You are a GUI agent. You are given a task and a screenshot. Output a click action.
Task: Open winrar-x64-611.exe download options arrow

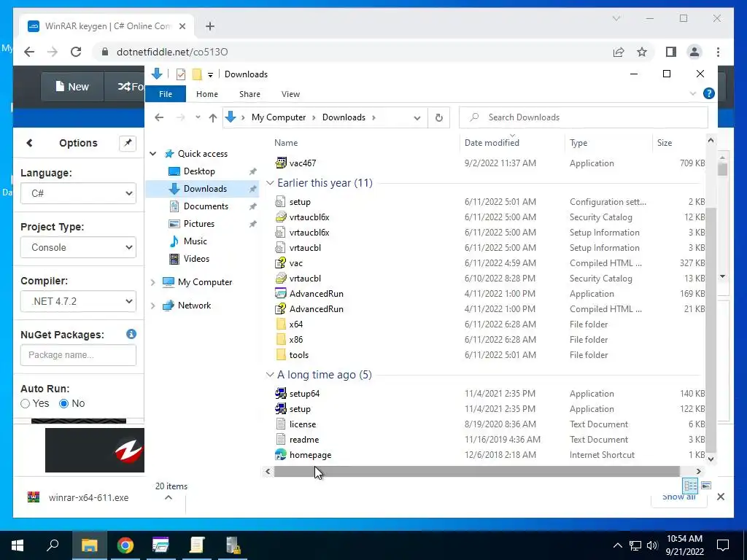169,497
